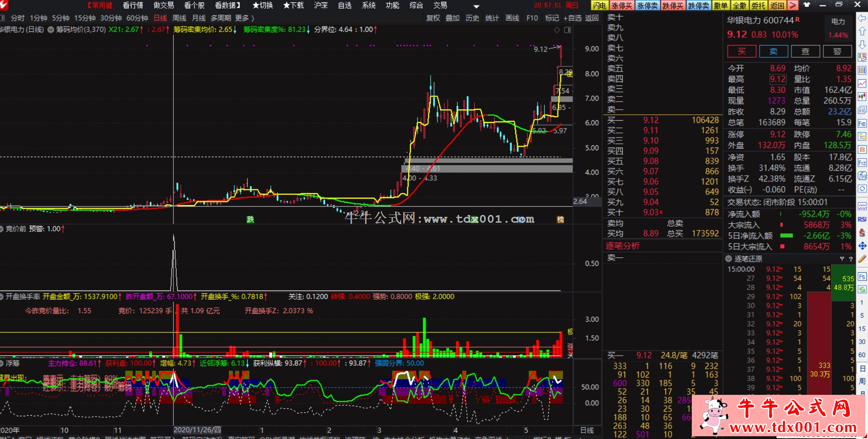The width and height of the screenshot is (868, 439).
Task: Toggle 30-minute period in right sidebar
Action: 862,342
